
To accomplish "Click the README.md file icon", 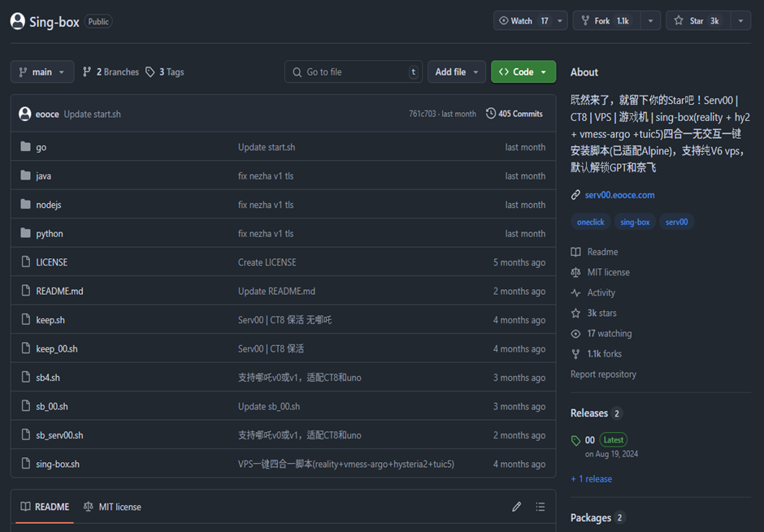I will tap(26, 290).
